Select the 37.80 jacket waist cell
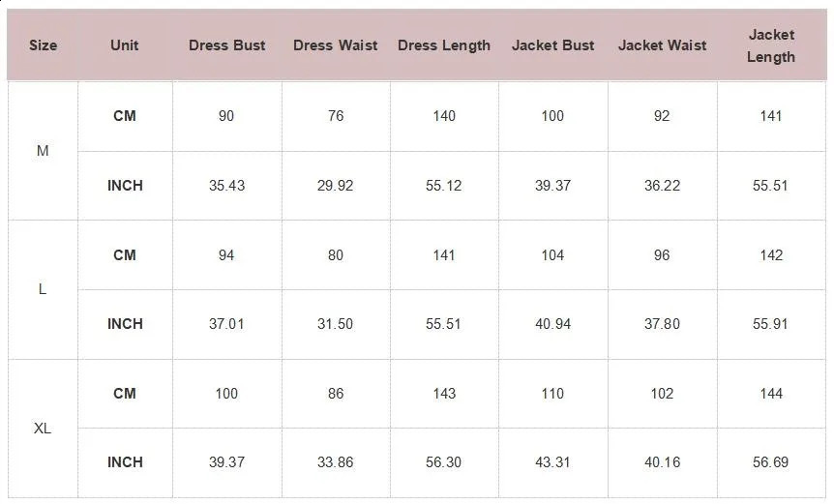This screenshot has width=834, height=504. [662, 324]
